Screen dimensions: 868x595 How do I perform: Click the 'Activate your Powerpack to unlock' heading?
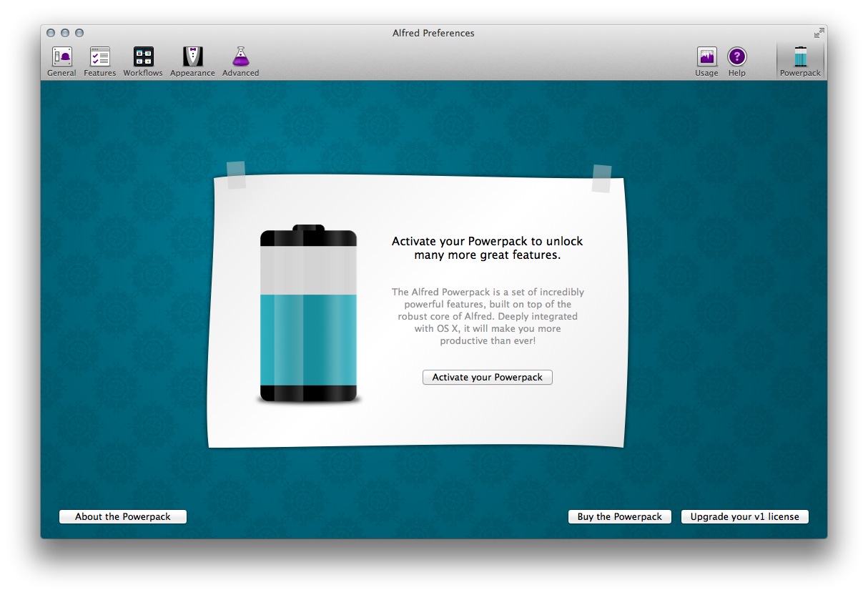488,248
